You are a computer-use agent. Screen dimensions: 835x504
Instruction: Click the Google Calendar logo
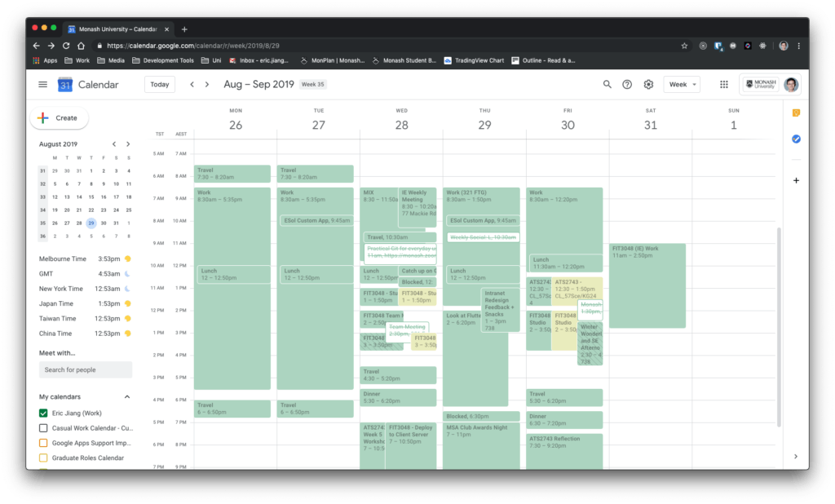65,84
